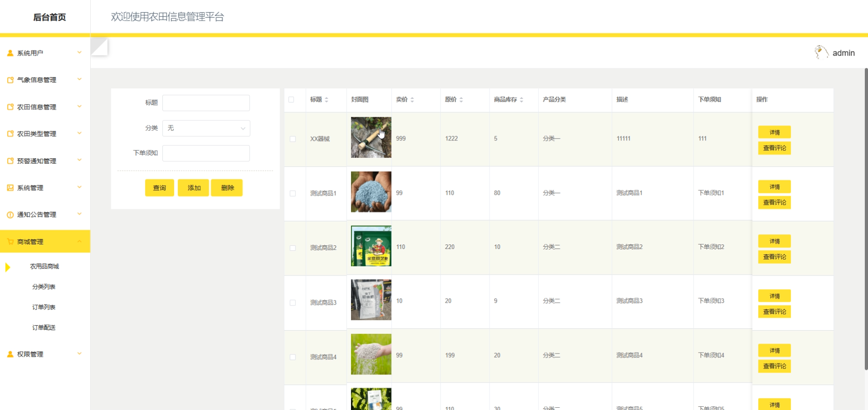Click 详情 for 测试商品3 row
Image resolution: width=868 pixels, height=410 pixels.
[x=775, y=296]
